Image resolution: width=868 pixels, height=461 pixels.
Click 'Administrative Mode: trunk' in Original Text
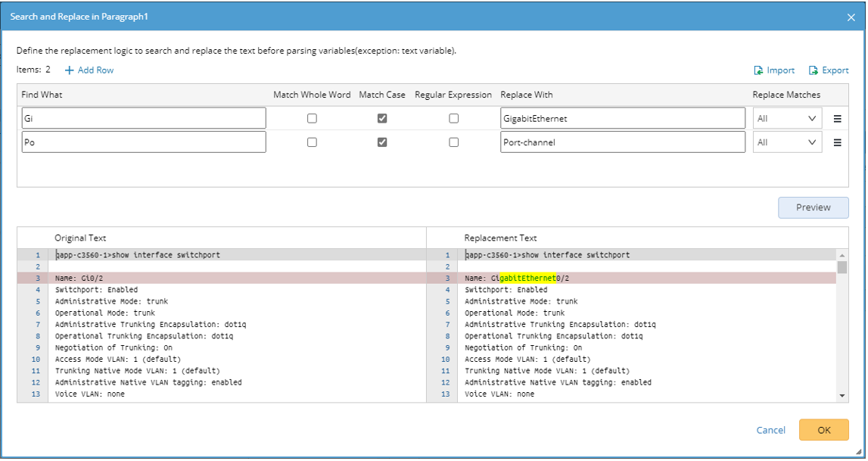click(111, 301)
